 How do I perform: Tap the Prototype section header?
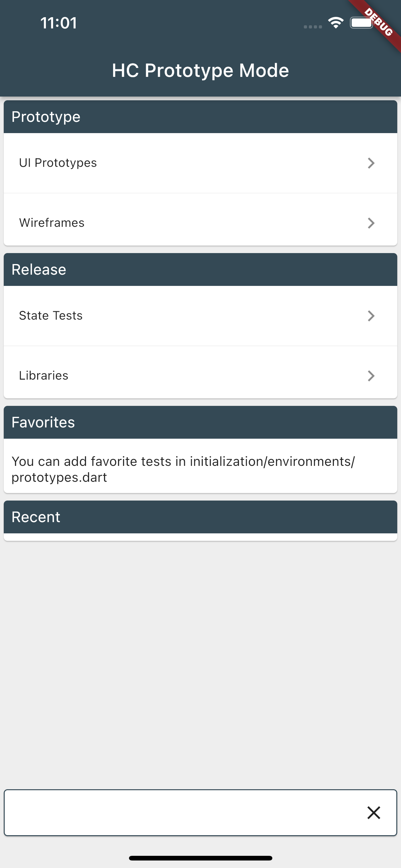point(200,117)
